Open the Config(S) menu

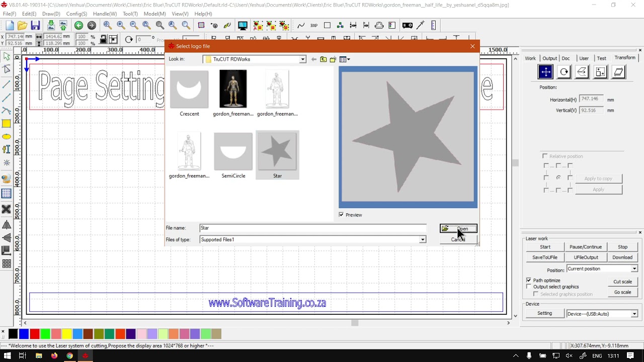76,14
